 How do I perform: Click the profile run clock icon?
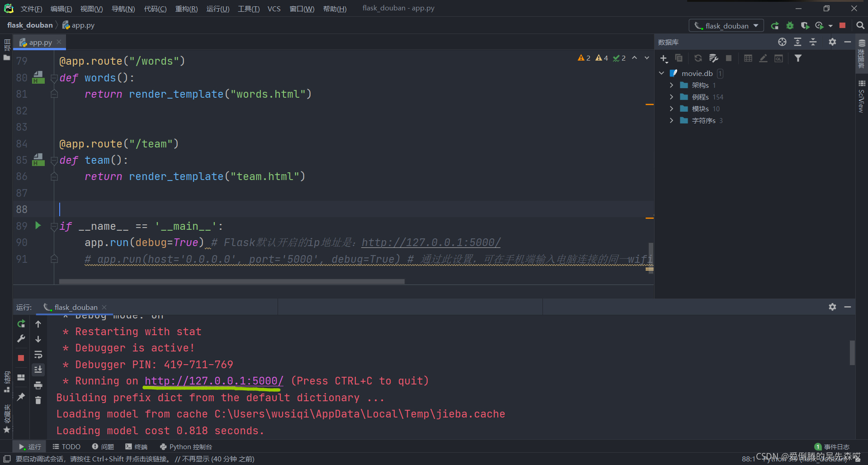pos(819,26)
